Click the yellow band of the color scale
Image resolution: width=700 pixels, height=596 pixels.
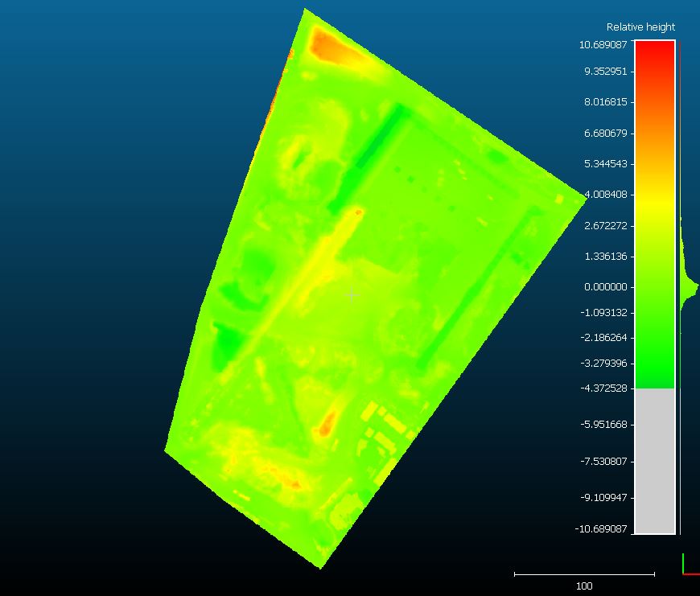click(654, 201)
